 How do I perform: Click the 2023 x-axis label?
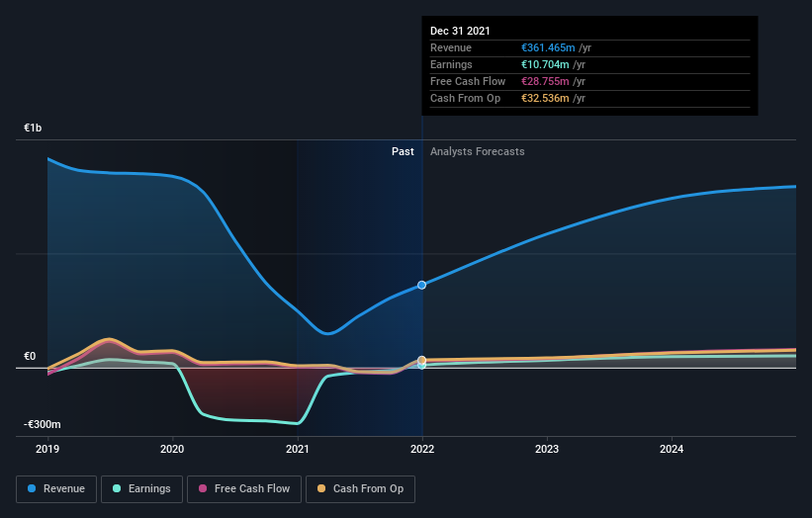[547, 449]
